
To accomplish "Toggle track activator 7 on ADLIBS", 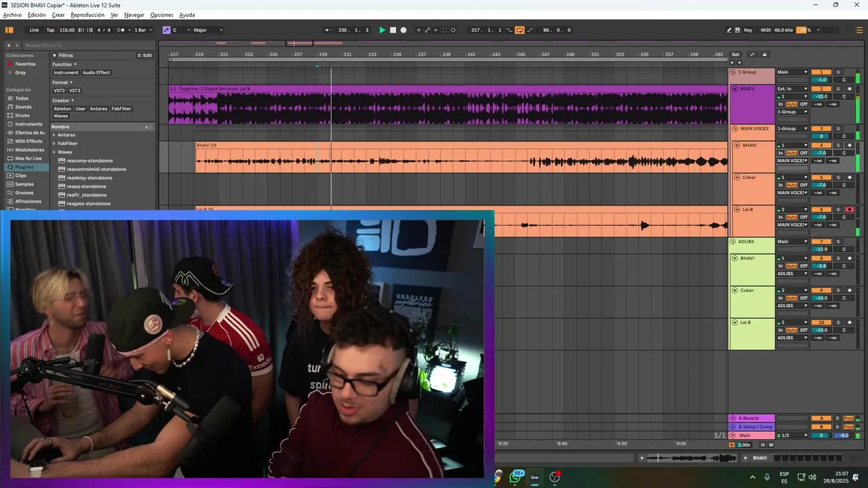I will pos(821,241).
